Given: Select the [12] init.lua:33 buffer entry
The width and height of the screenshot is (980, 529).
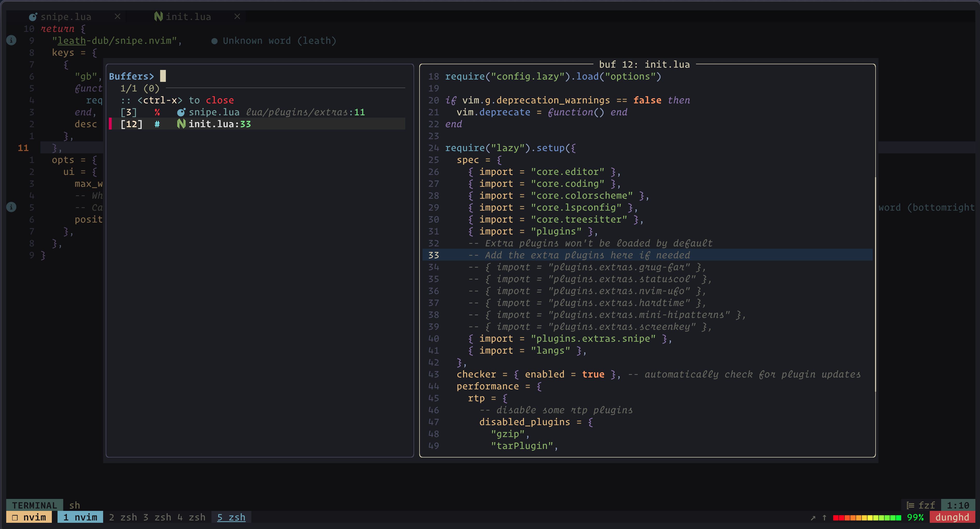Looking at the screenshot, I should (257, 124).
